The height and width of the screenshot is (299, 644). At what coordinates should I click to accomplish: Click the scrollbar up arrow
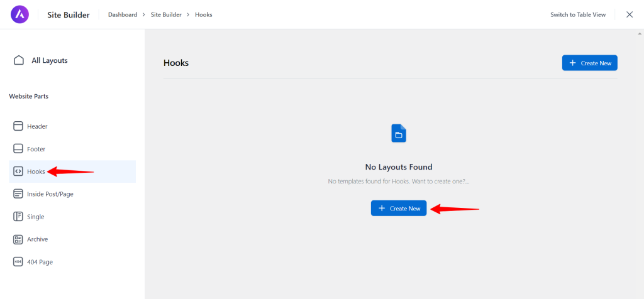click(x=640, y=33)
